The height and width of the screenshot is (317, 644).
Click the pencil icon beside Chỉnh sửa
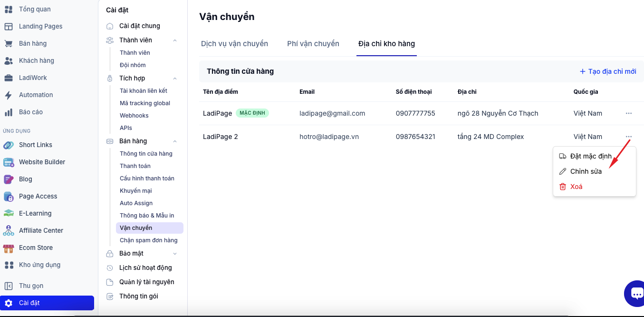[x=563, y=171]
